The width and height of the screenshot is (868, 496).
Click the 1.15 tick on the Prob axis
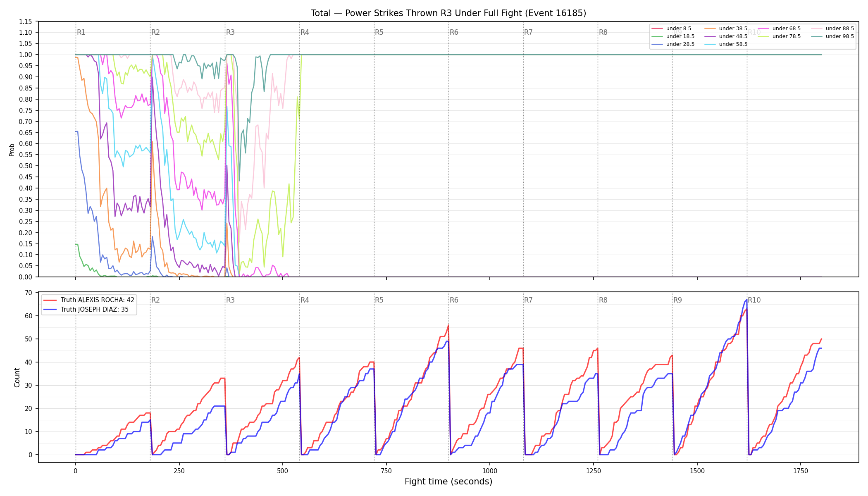point(26,21)
